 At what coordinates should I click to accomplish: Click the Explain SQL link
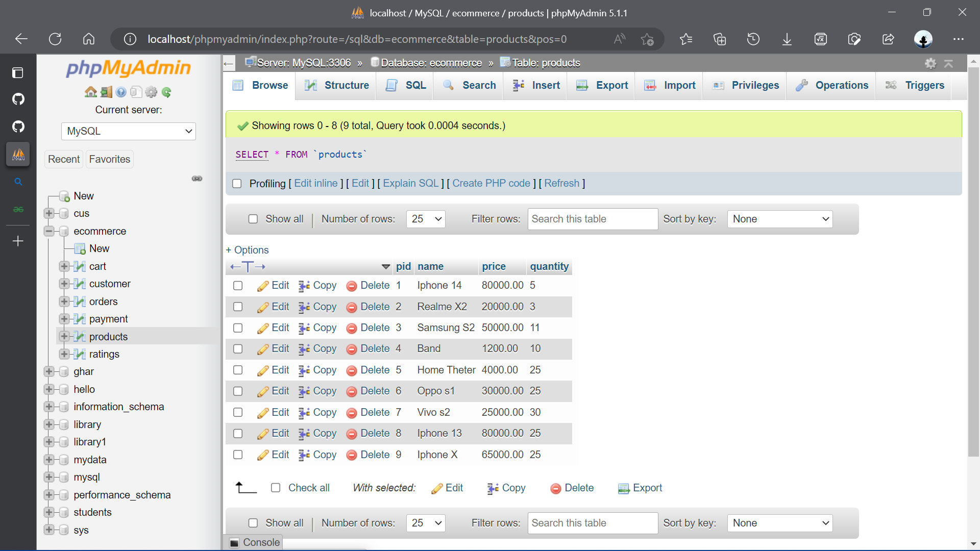tap(410, 184)
